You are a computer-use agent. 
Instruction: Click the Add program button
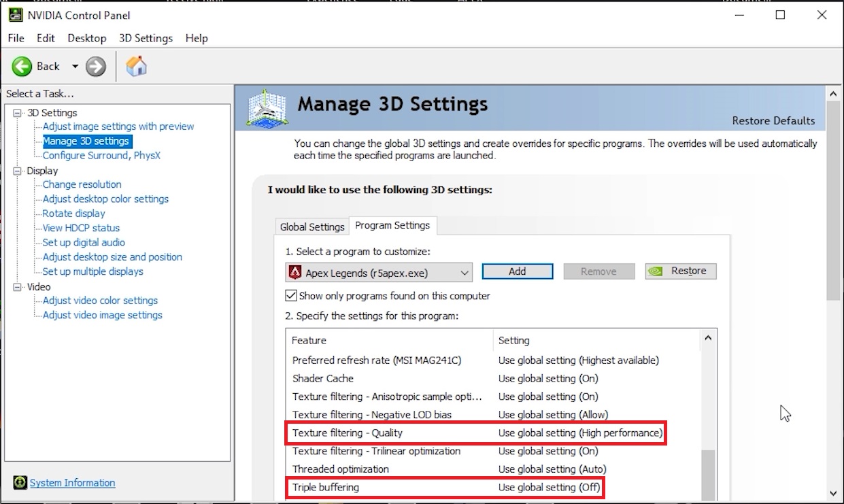(517, 271)
